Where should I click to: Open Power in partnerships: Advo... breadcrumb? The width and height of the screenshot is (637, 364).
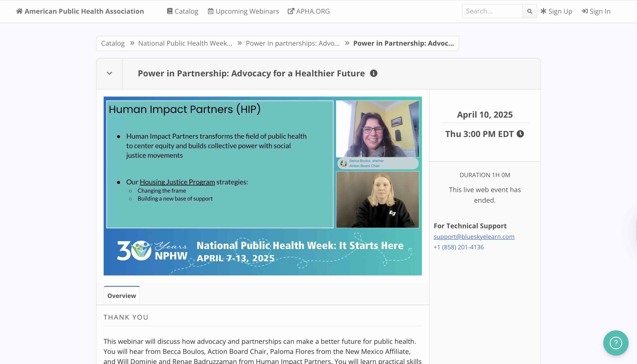point(293,43)
